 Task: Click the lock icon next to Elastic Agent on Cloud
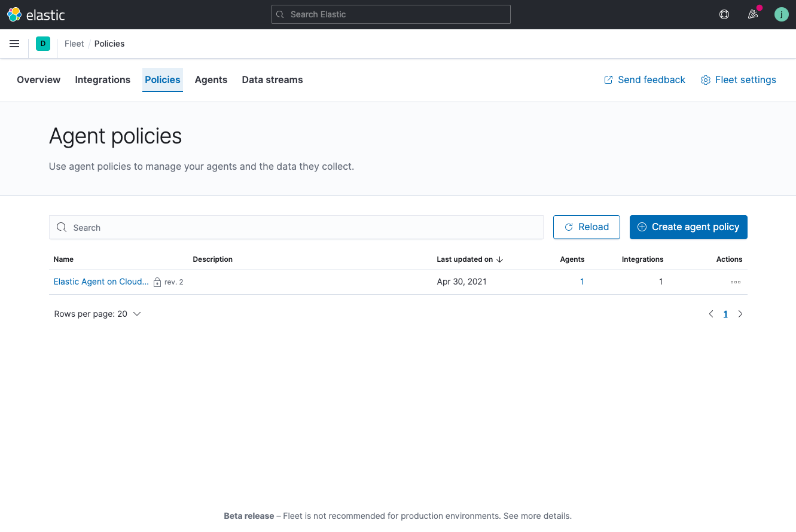[x=157, y=282]
